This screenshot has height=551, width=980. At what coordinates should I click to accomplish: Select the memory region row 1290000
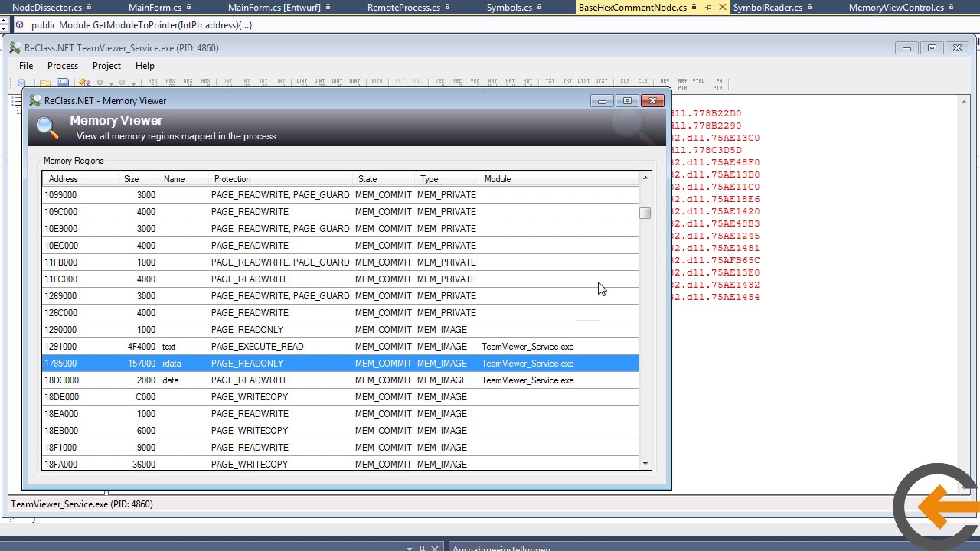[x=340, y=330]
